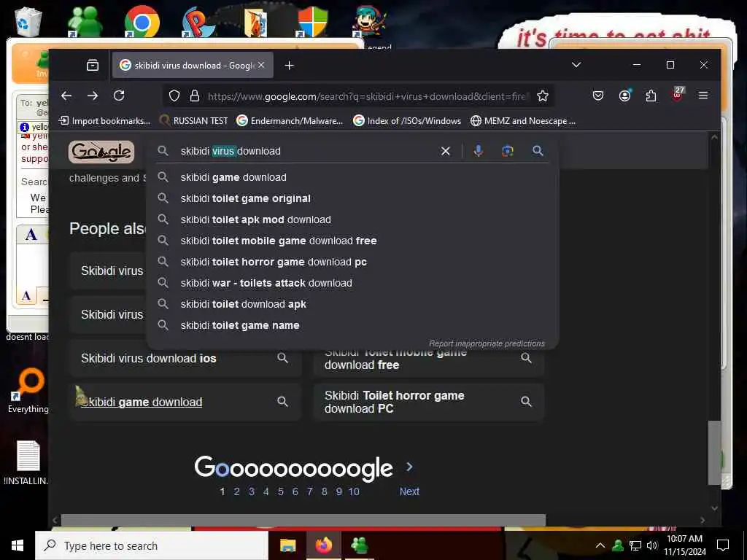Go to results page 5
Image resolution: width=747 pixels, height=560 pixels.
281,491
